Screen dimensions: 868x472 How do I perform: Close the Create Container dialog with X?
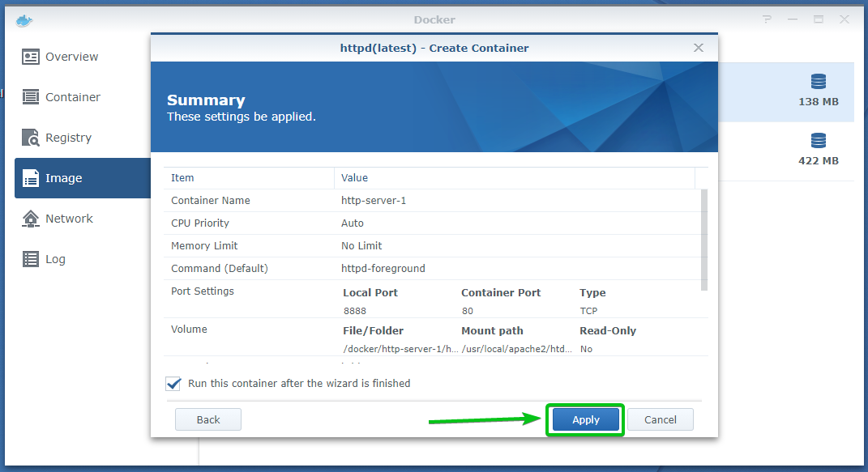[x=699, y=48]
